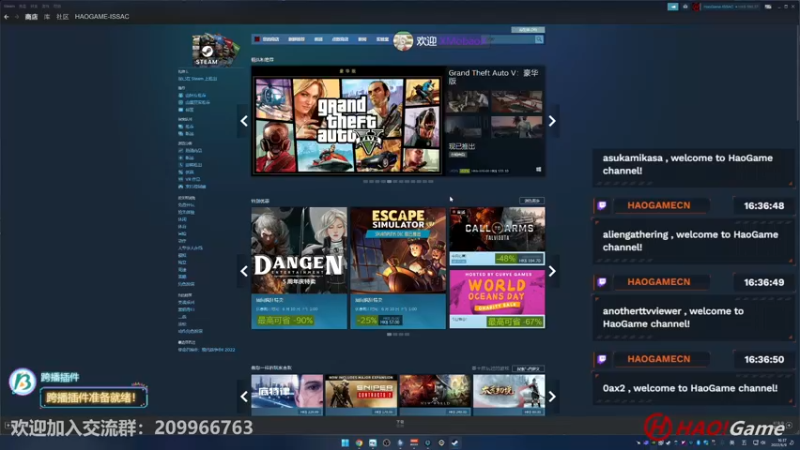
Task: Open the 底特律 (Detroit) game capsule
Action: 287,395
